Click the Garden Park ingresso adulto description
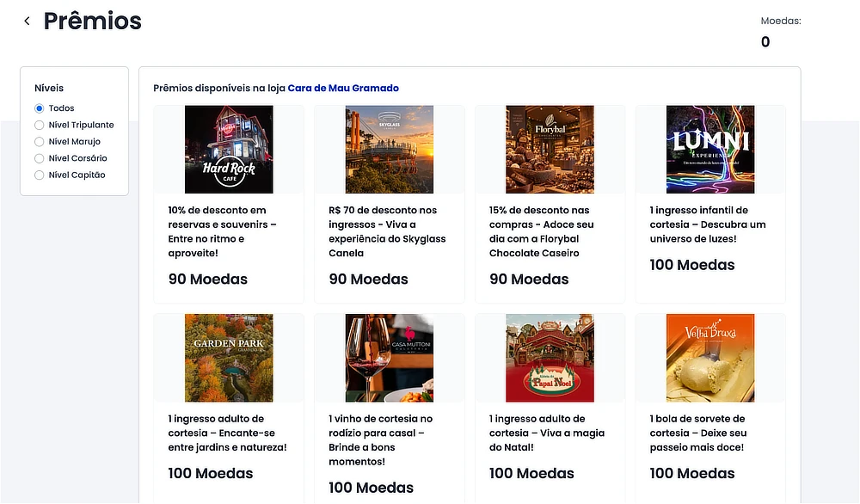Image resolution: width=860 pixels, height=504 pixels. click(x=227, y=433)
